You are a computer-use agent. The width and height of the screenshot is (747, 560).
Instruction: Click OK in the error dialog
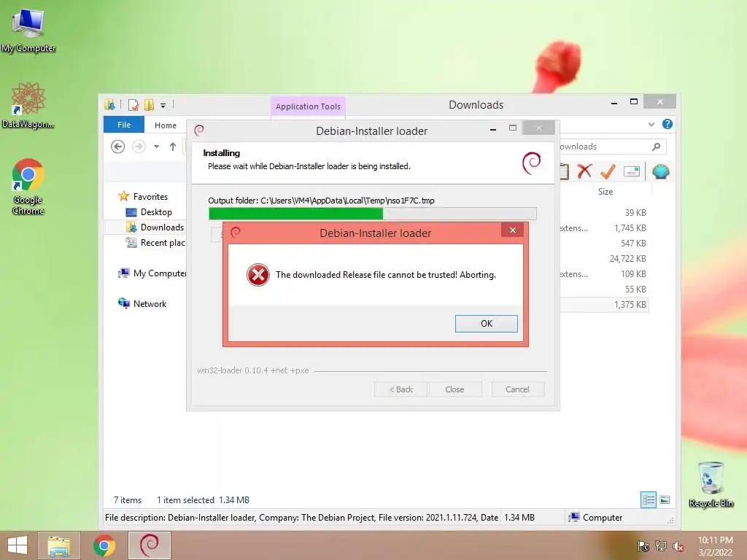point(486,323)
